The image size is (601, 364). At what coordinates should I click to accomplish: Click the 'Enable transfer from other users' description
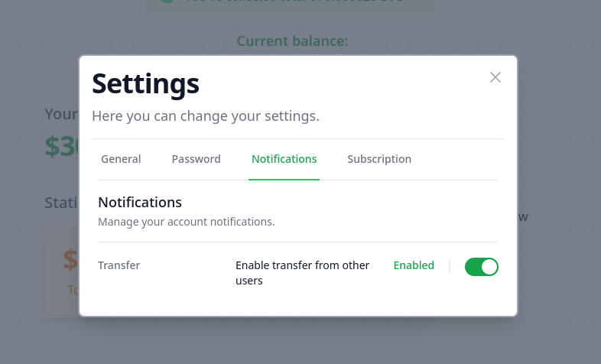[302, 273]
